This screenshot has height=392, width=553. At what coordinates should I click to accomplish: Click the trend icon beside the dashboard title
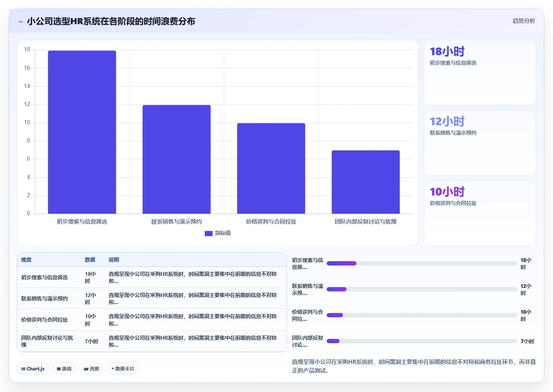click(21, 21)
